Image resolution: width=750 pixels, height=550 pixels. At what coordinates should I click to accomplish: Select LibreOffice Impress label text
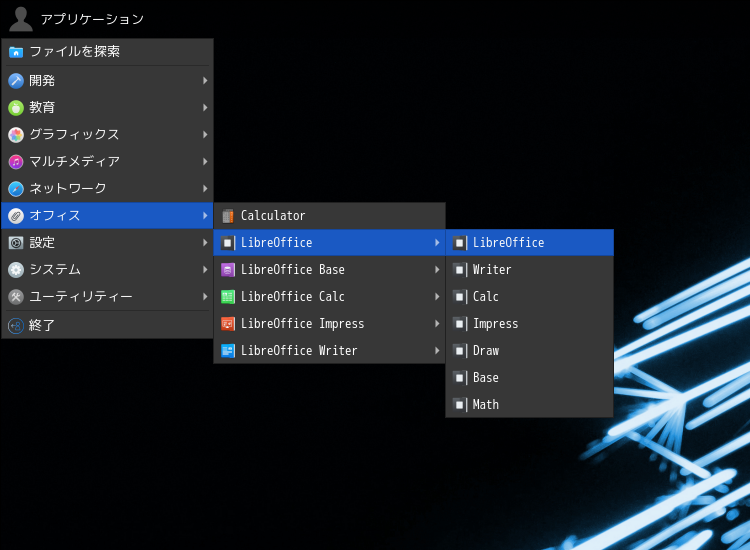(x=302, y=324)
